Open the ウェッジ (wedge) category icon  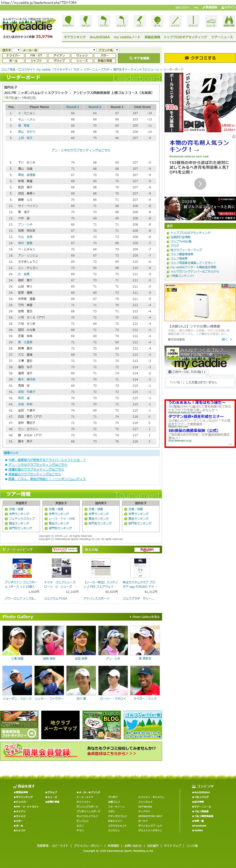[121, 21]
